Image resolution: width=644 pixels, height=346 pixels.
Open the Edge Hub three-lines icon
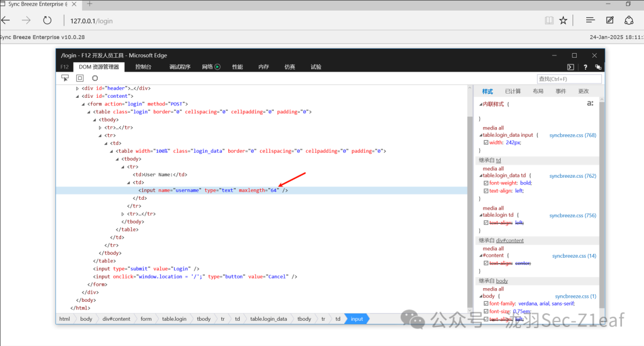(x=590, y=20)
